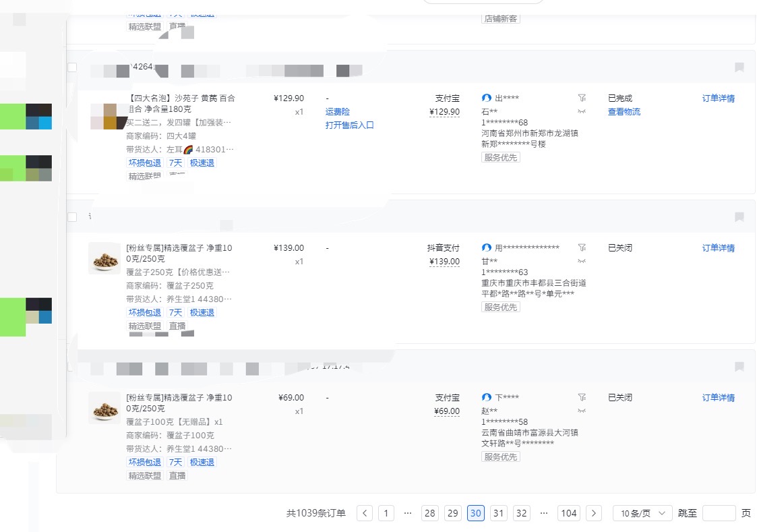Jump to page 31 in pagination

(x=498, y=513)
